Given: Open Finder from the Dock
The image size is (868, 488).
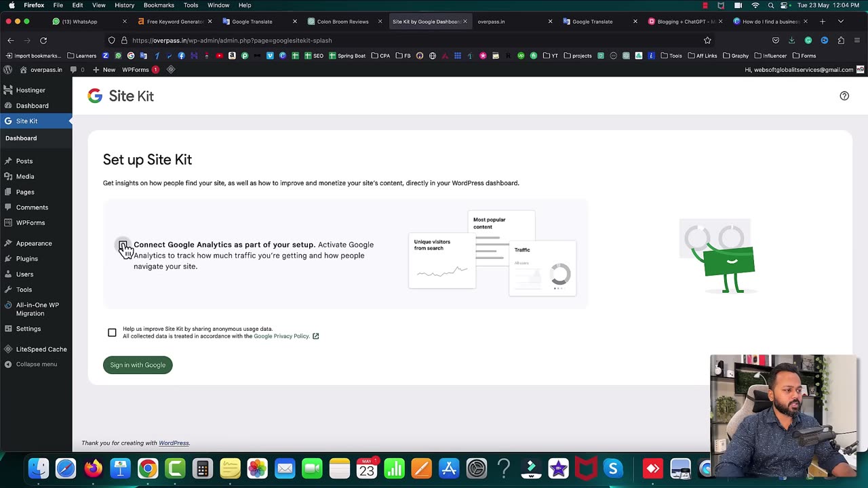Looking at the screenshot, I should tap(39, 468).
